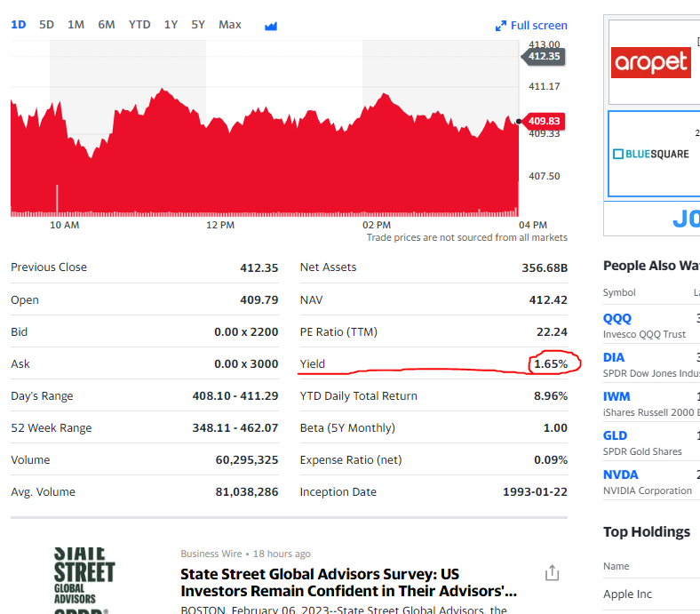This screenshot has height=614, width=700.
Task: Click the share icon on news article
Action: click(x=553, y=572)
